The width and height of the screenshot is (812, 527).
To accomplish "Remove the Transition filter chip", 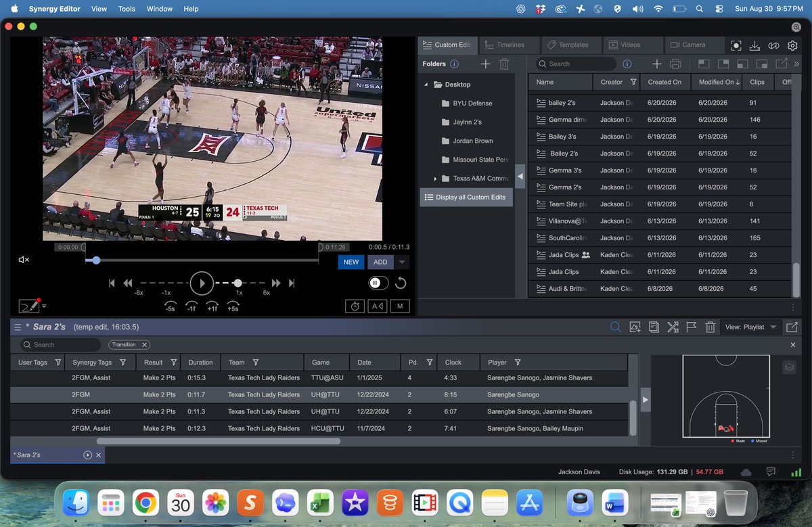I will click(x=145, y=344).
